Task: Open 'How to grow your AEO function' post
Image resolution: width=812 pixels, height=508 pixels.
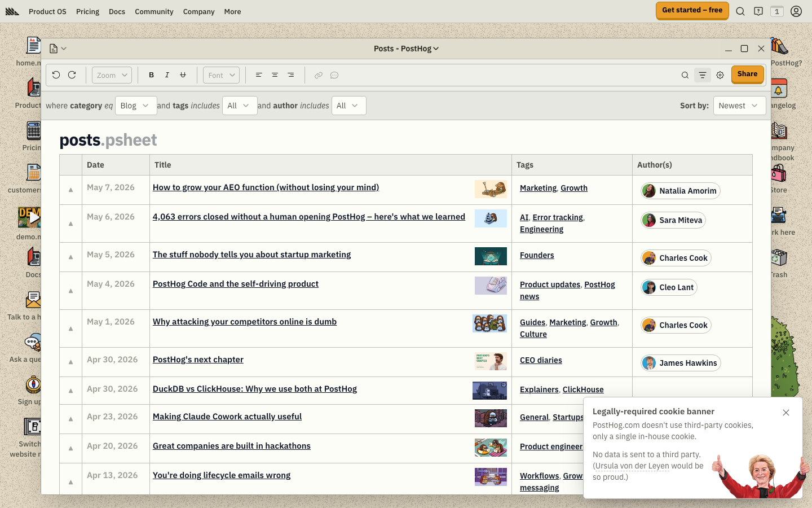Action: point(266,187)
